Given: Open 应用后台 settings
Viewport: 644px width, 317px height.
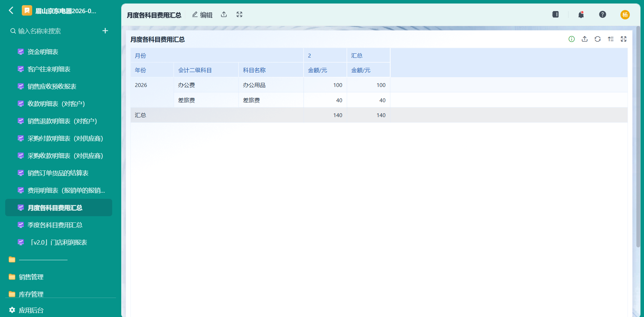Looking at the screenshot, I should click(31, 310).
